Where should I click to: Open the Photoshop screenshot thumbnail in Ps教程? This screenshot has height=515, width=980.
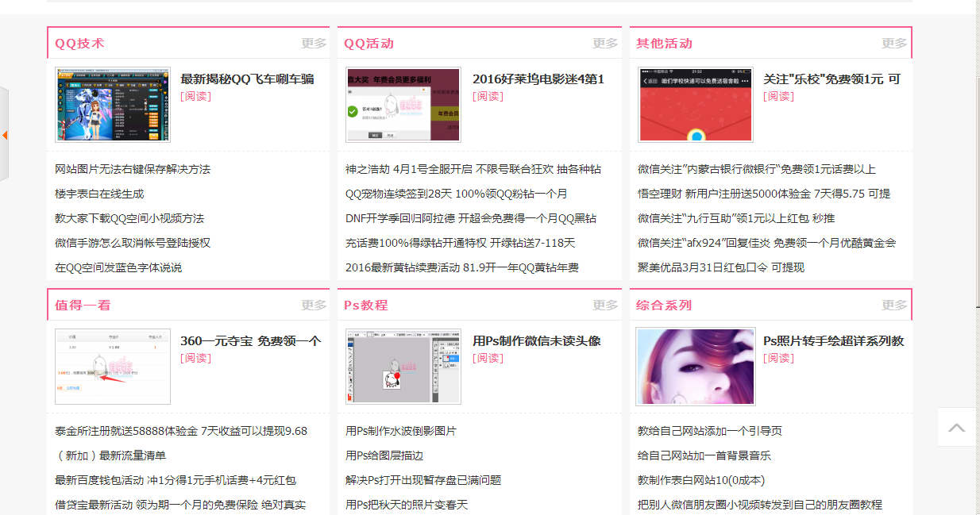pos(403,367)
